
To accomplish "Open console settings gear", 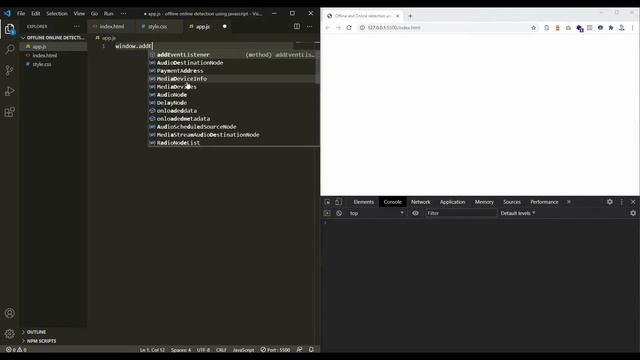I will pos(633,213).
